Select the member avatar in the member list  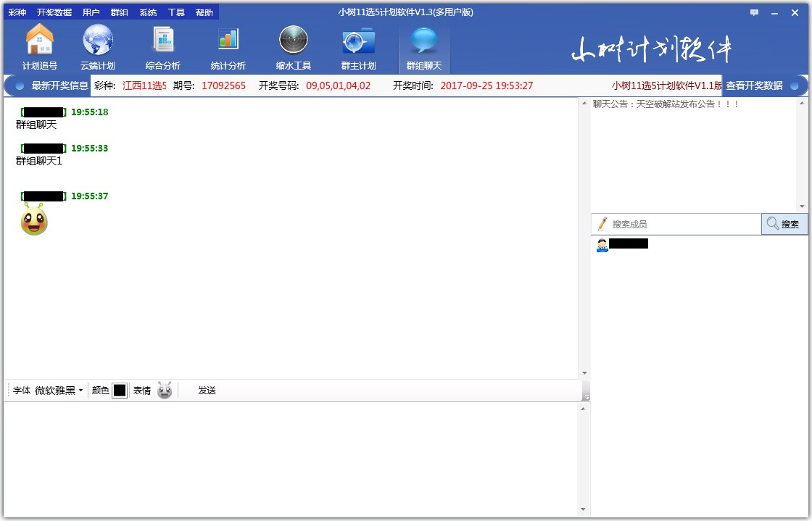603,245
